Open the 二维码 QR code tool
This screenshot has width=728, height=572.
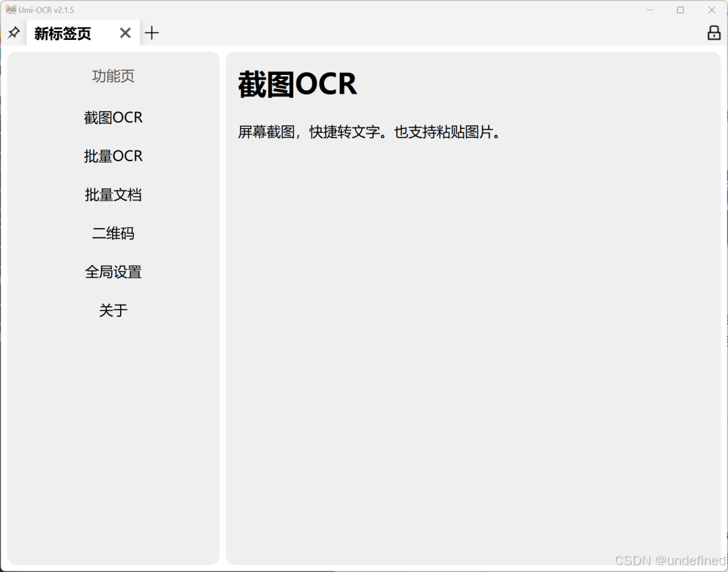click(113, 233)
